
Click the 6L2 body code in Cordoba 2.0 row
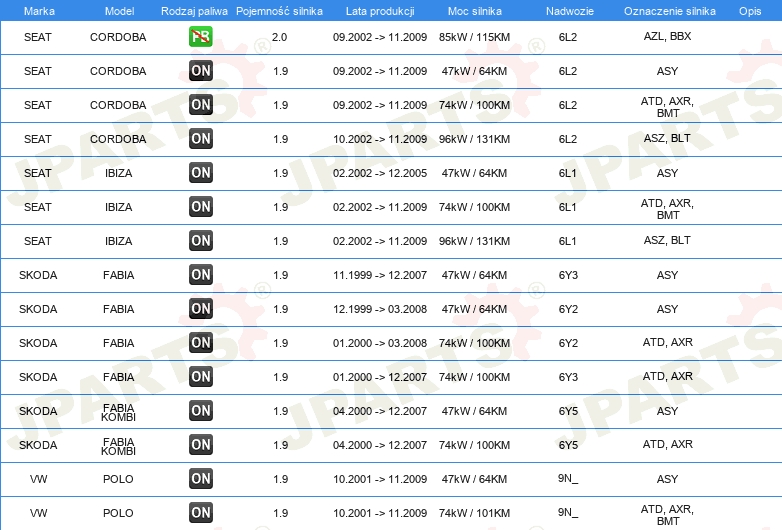tap(568, 37)
